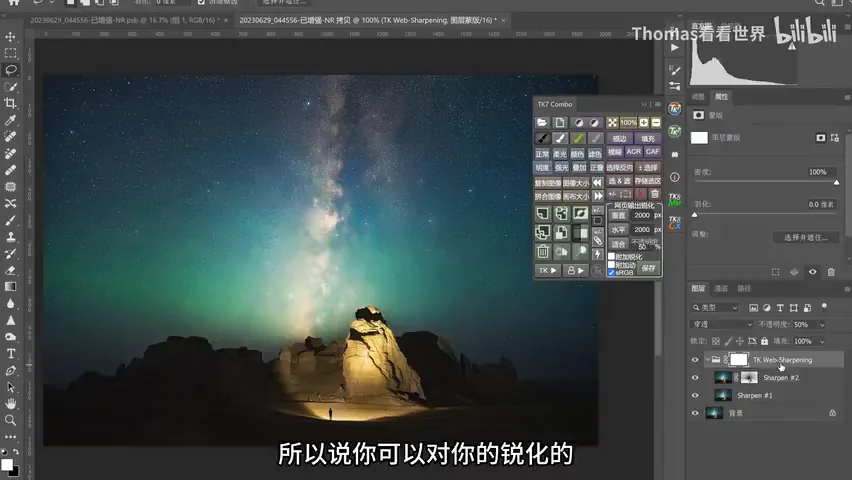Click the minus zoom-out icon in TK7 Combo
The image size is (852, 480).
pyautogui.click(x=656, y=123)
